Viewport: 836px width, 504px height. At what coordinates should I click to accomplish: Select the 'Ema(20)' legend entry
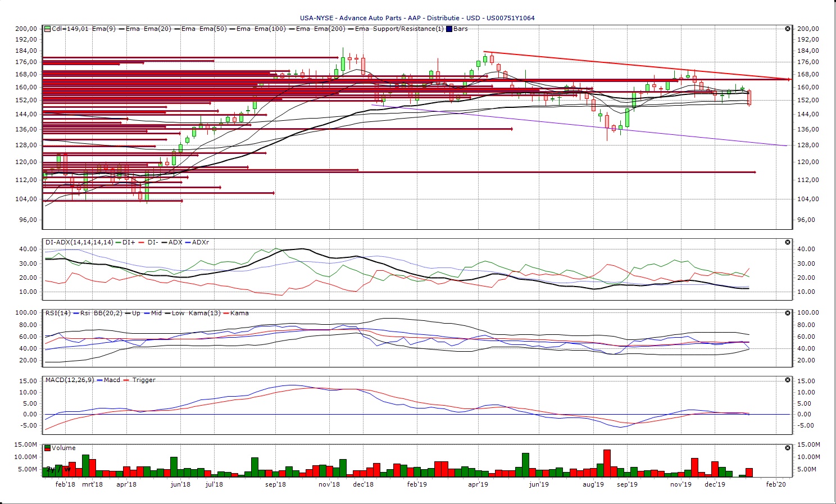(x=157, y=29)
